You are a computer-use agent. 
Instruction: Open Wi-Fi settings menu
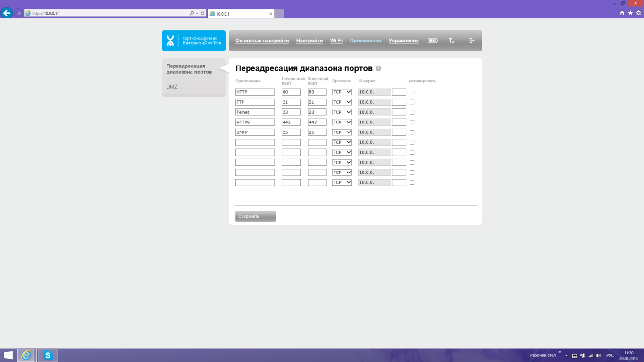pos(336,41)
